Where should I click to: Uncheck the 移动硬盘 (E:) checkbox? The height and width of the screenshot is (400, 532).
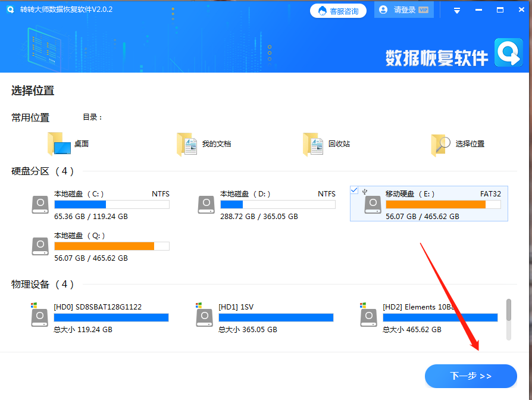pyautogui.click(x=355, y=190)
